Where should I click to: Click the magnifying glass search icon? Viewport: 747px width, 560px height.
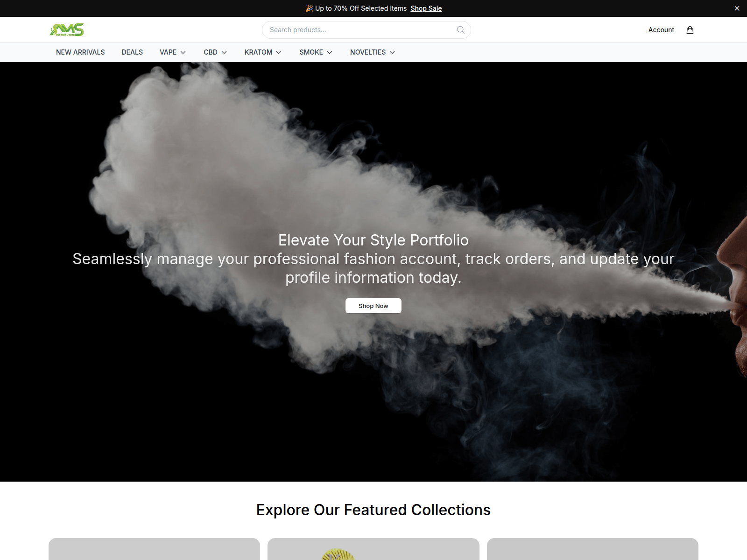click(x=461, y=30)
